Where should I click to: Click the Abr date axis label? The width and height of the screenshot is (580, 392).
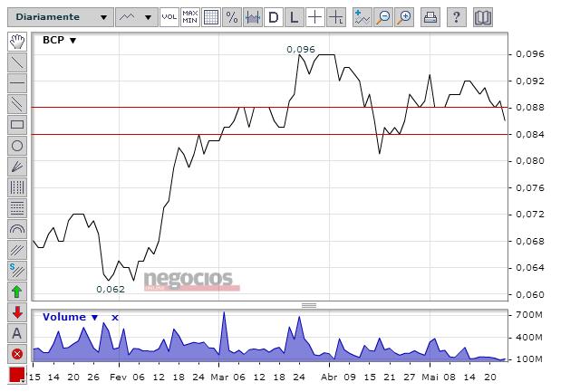coord(329,378)
